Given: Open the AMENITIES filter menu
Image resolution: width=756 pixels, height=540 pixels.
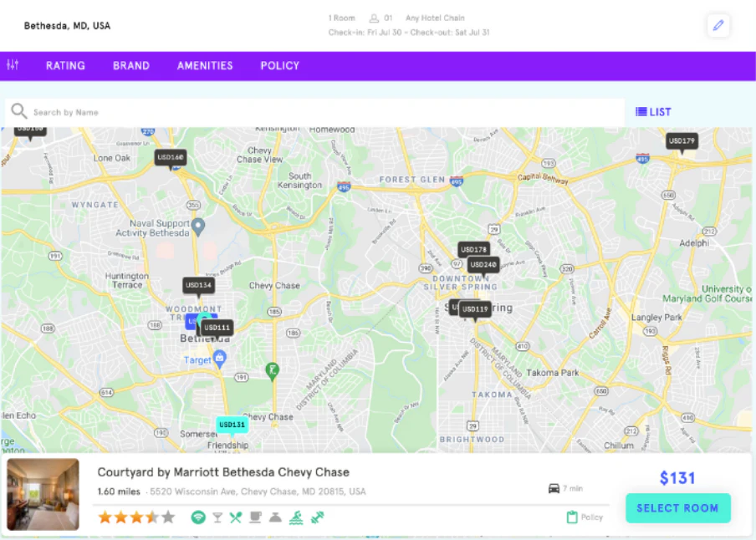Looking at the screenshot, I should [205, 65].
